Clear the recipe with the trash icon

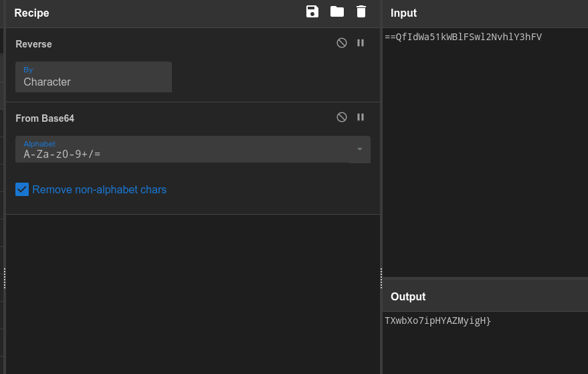pyautogui.click(x=361, y=11)
